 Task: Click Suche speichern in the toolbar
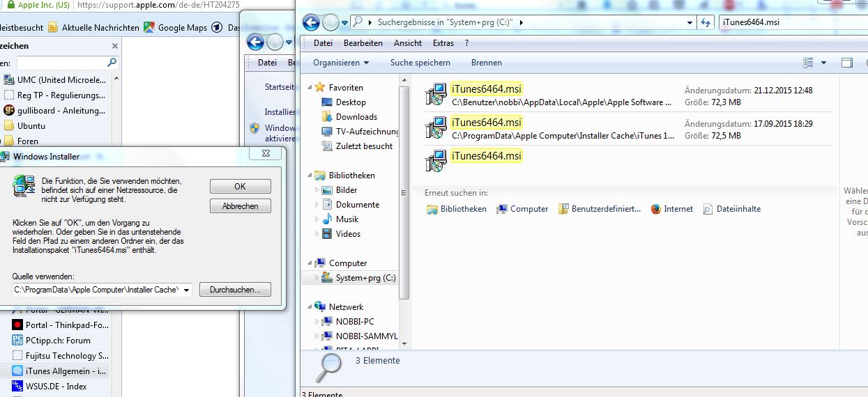tap(420, 63)
